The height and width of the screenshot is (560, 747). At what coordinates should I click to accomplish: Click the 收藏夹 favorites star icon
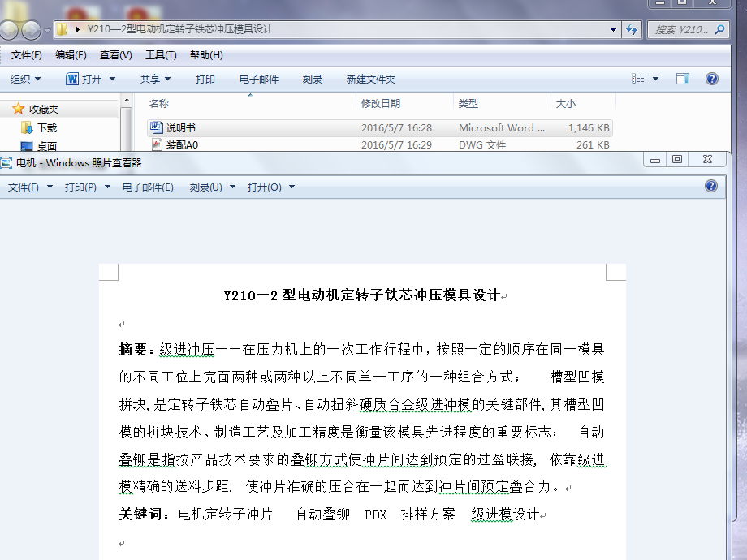pos(19,109)
